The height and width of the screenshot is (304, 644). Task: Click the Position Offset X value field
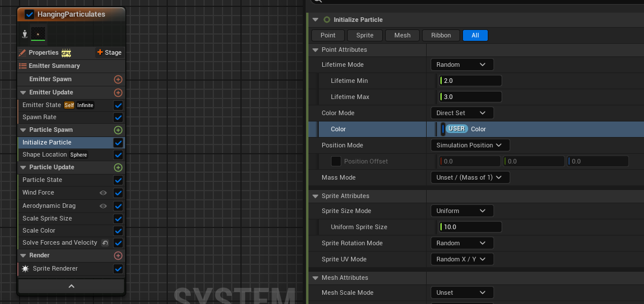coord(470,161)
